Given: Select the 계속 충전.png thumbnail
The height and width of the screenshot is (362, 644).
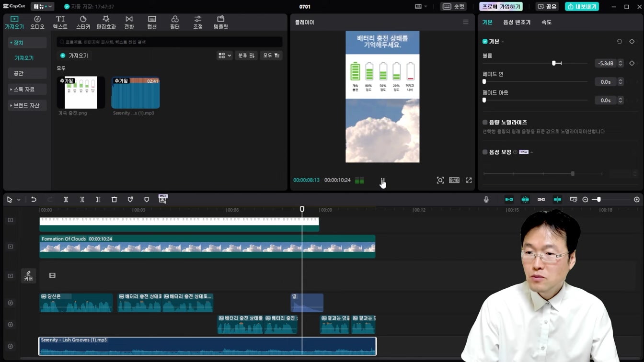Looking at the screenshot, I should point(81,92).
